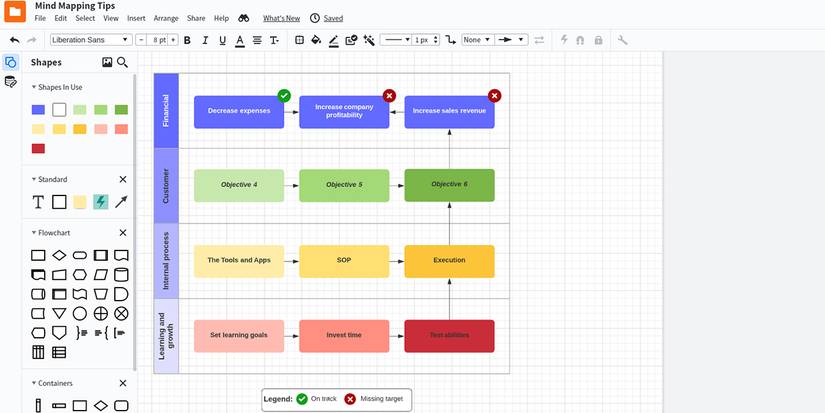
Task: Select the hotspot lightning shape in Standard
Action: click(x=100, y=202)
